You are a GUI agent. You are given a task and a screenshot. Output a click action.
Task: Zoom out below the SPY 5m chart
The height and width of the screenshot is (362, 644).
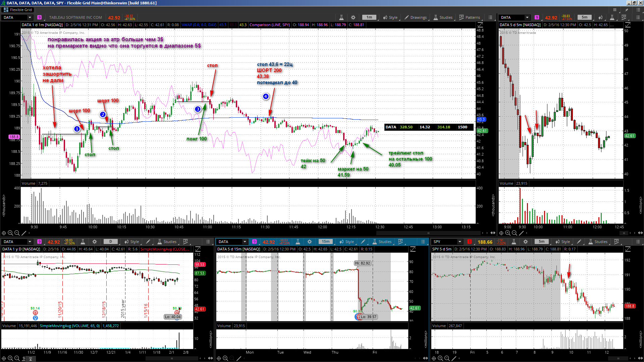point(447,358)
